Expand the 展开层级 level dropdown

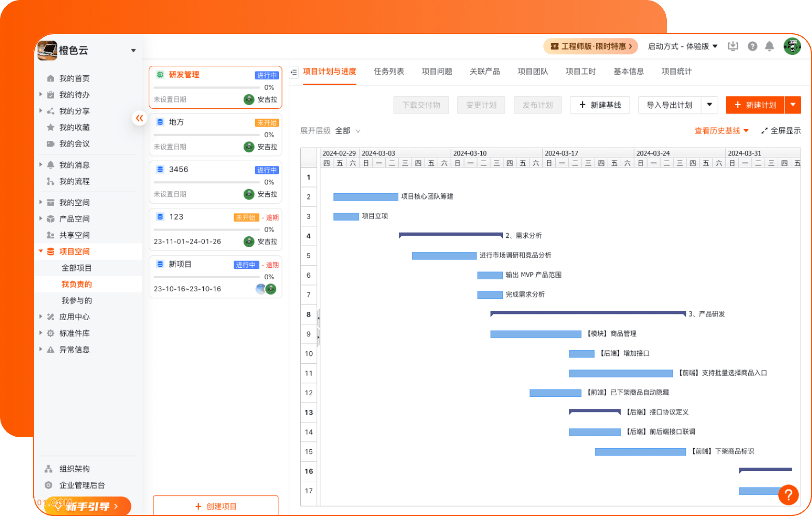[347, 131]
